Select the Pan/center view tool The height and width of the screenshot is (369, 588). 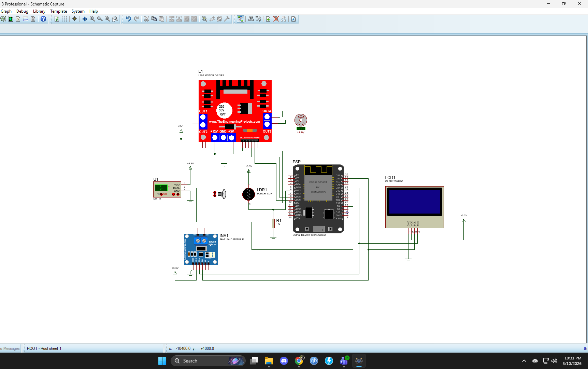pos(85,19)
